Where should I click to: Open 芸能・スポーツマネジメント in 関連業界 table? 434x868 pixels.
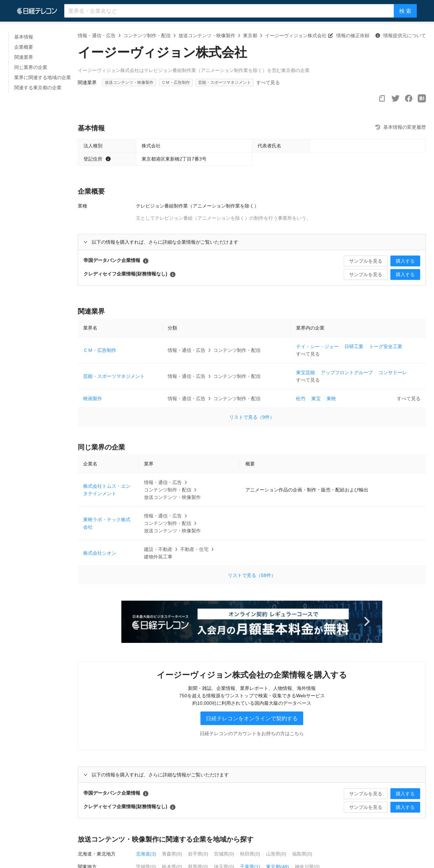(x=114, y=376)
